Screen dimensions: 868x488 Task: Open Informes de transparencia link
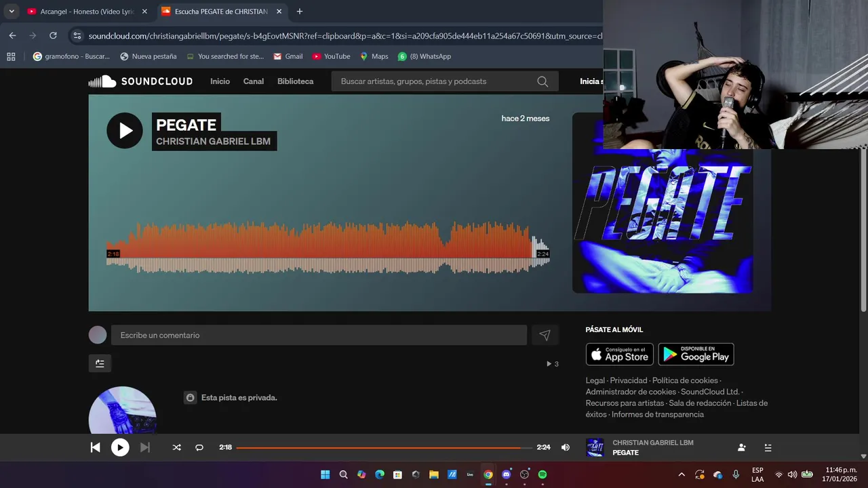coord(658,414)
